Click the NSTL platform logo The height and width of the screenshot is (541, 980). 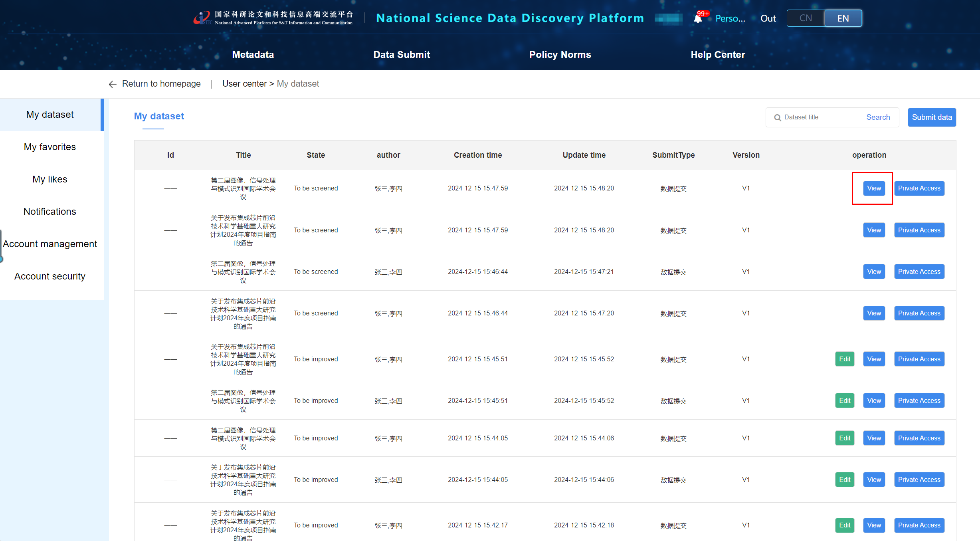pyautogui.click(x=202, y=18)
